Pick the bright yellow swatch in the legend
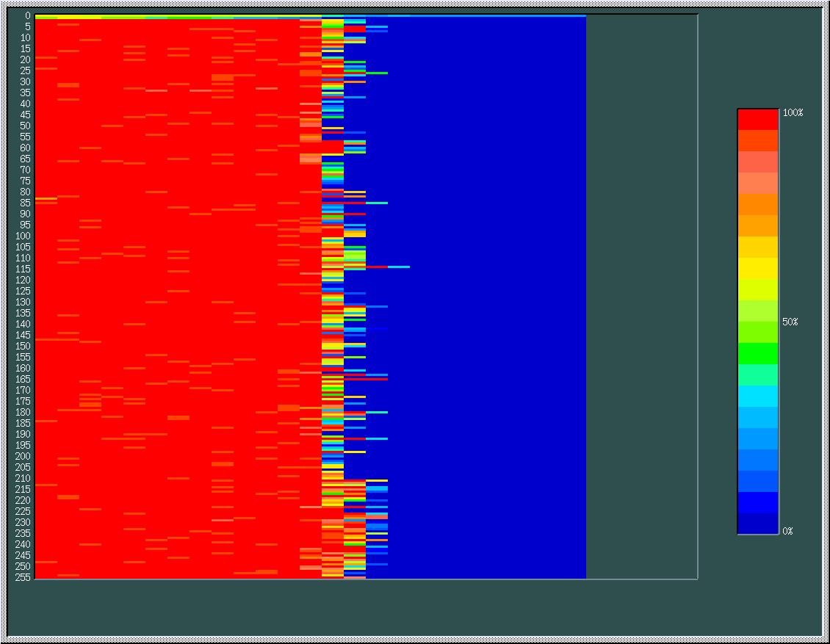The width and height of the screenshot is (830, 644). pyautogui.click(x=757, y=268)
